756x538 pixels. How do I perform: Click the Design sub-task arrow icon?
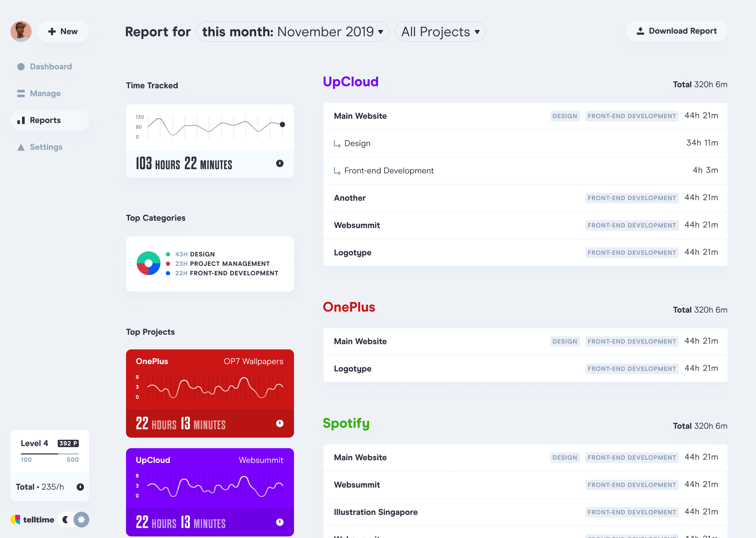[337, 144]
